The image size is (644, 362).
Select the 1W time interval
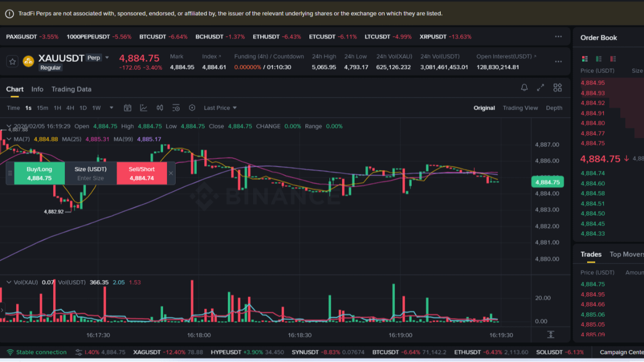pyautogui.click(x=96, y=108)
